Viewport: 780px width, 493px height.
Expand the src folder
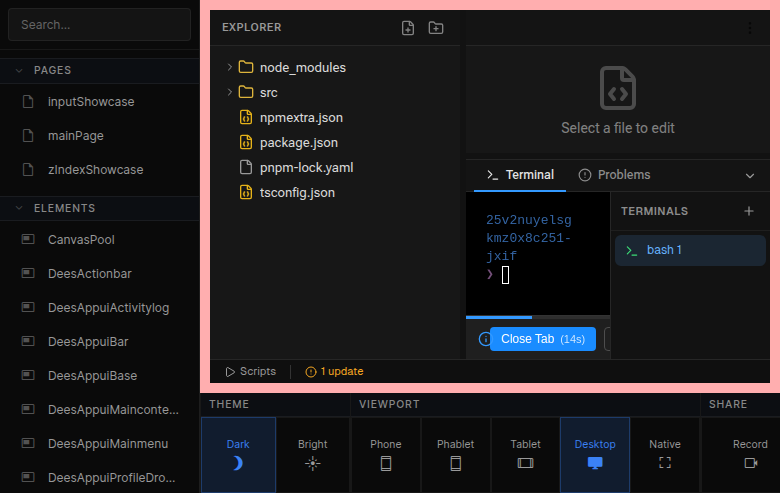(229, 93)
